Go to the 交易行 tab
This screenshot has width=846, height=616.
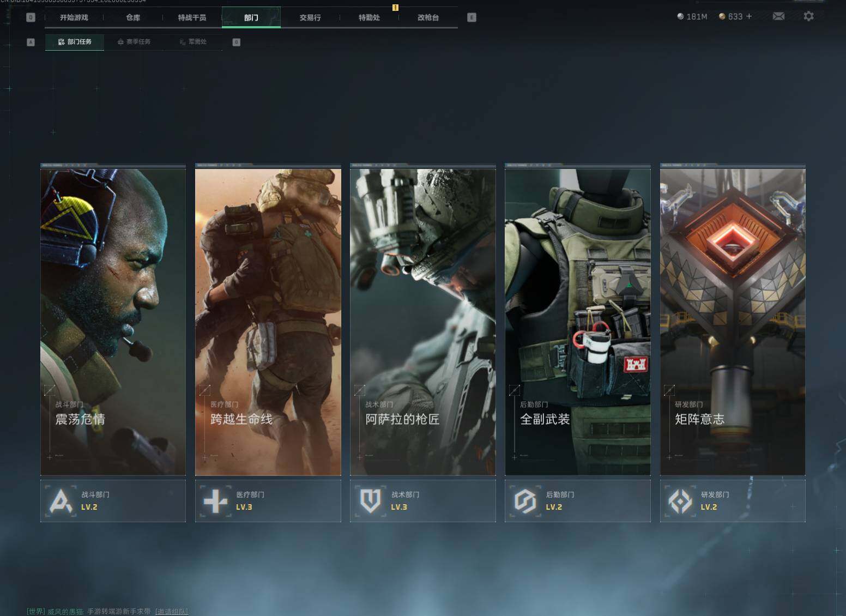point(310,17)
